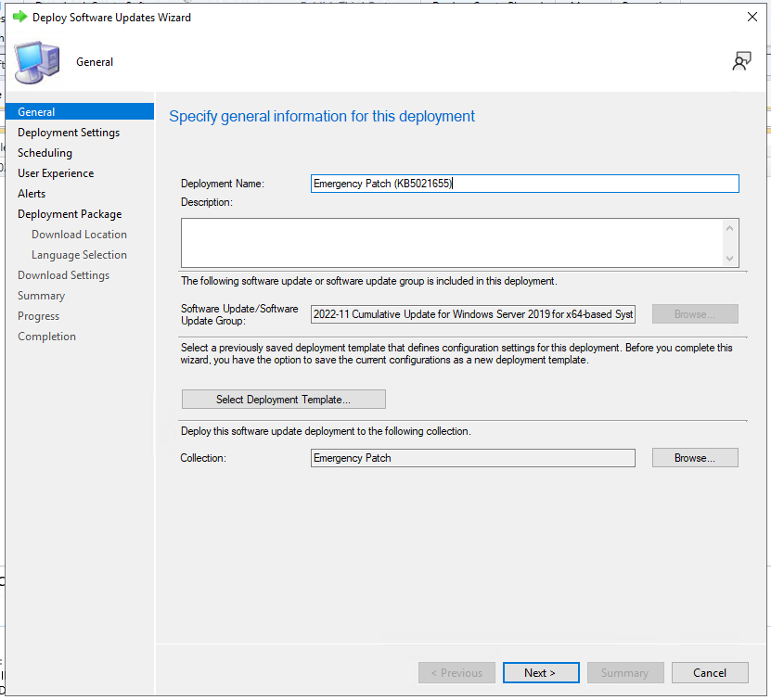The image size is (771, 700).
Task: Click 'Deploy Software Updates Wizard' title text
Action: click(x=111, y=18)
